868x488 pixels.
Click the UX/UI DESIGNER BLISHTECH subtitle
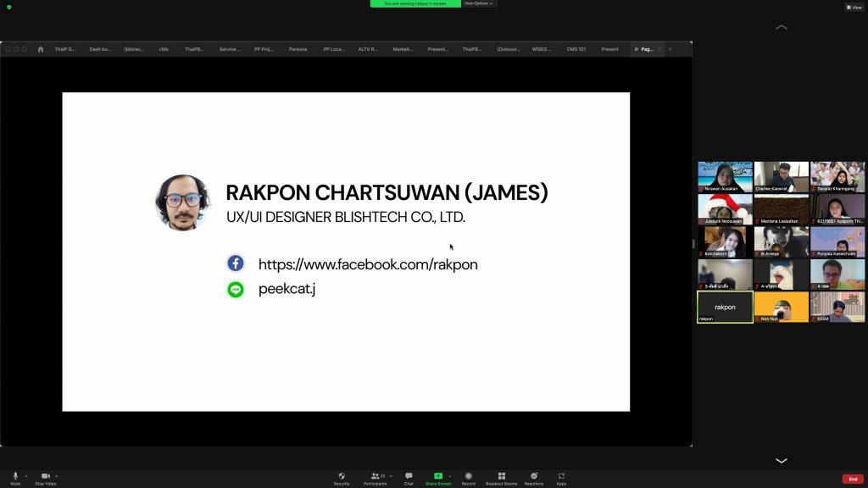tap(346, 217)
